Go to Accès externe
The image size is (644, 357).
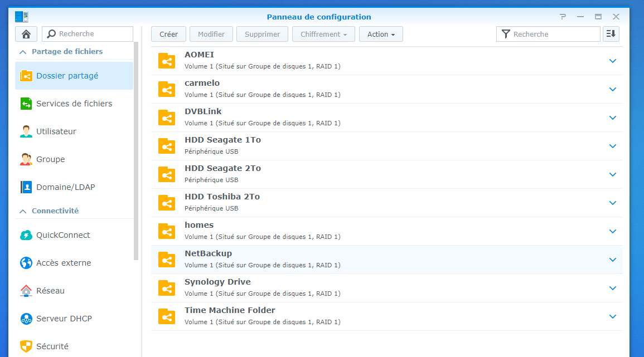tap(74, 263)
